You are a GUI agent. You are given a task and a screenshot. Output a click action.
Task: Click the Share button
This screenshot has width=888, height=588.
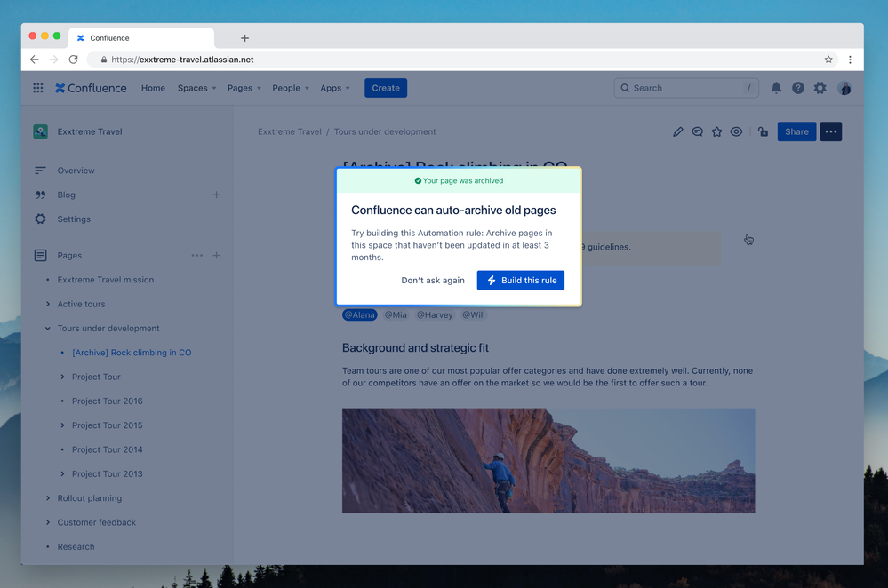pyautogui.click(x=796, y=131)
